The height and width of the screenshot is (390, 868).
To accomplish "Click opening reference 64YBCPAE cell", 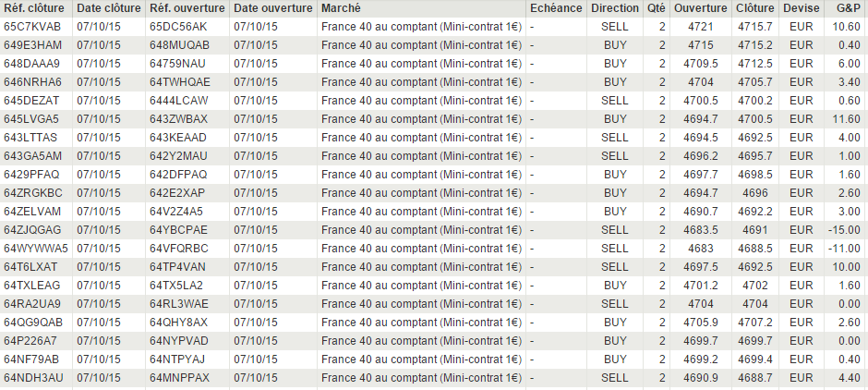I will coord(178,229).
